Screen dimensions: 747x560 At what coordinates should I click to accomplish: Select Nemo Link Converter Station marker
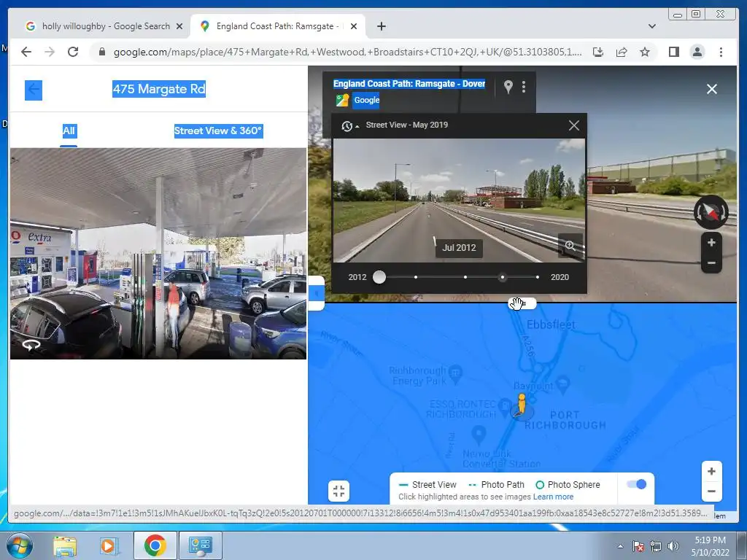[479, 435]
